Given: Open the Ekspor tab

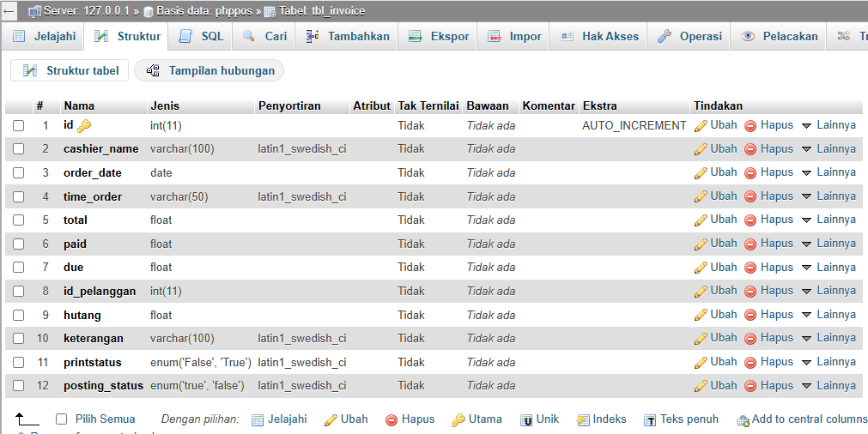Looking at the screenshot, I should [439, 36].
